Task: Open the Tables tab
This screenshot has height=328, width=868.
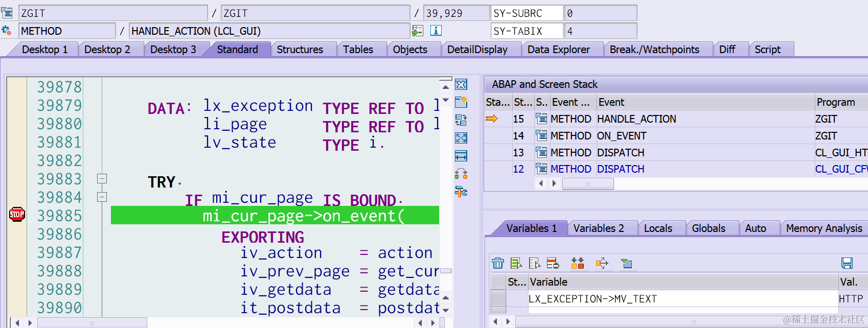Action: pos(358,50)
